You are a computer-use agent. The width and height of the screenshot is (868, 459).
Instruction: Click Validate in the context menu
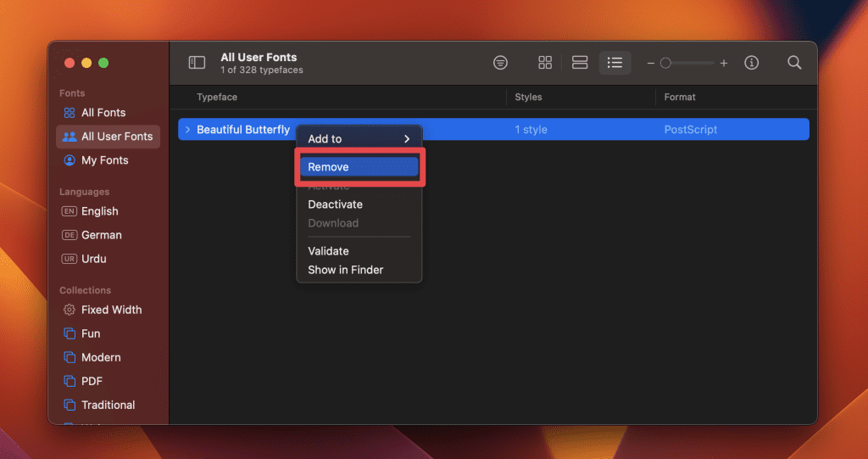[328, 251]
